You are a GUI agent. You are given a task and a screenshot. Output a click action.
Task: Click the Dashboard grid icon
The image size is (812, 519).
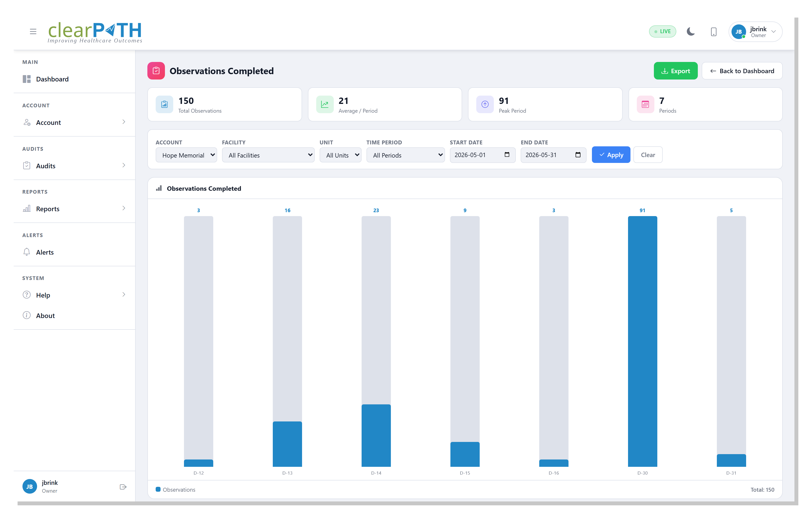[27, 79]
